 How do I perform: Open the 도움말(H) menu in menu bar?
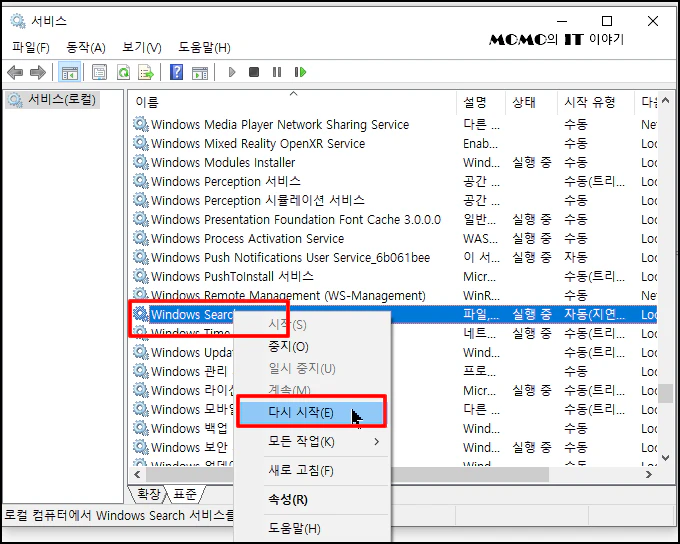[204, 47]
